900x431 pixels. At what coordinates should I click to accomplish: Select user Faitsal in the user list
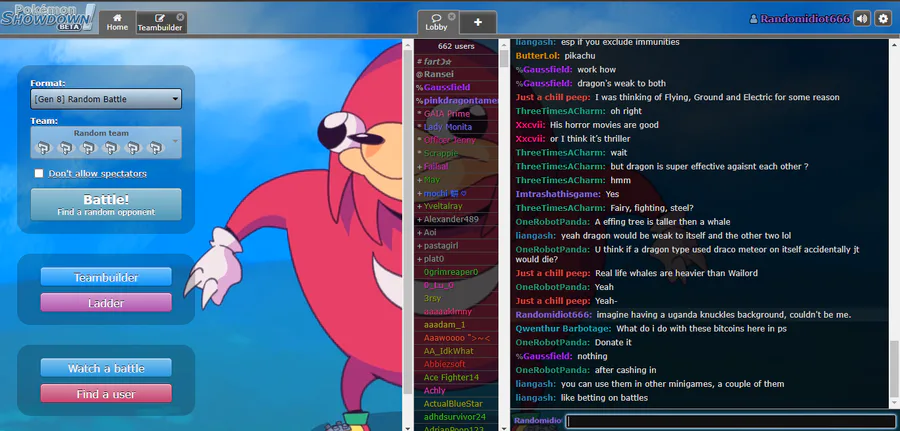point(456,166)
